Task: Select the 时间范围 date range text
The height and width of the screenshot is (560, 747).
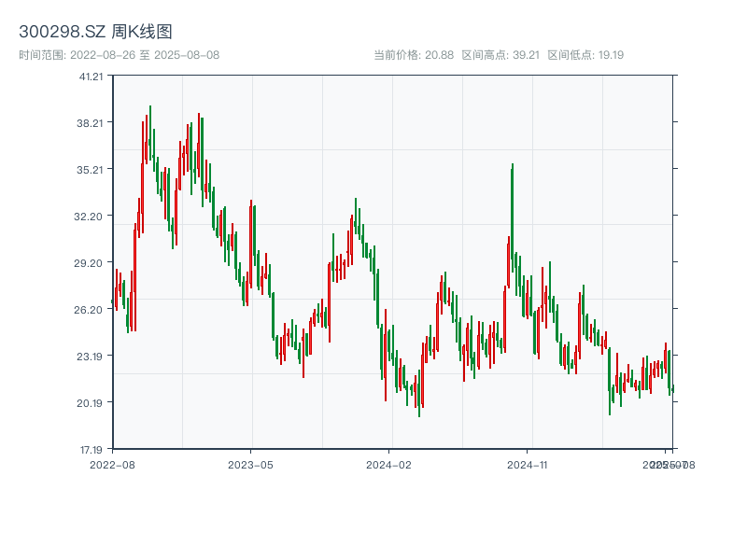Action: tap(119, 55)
